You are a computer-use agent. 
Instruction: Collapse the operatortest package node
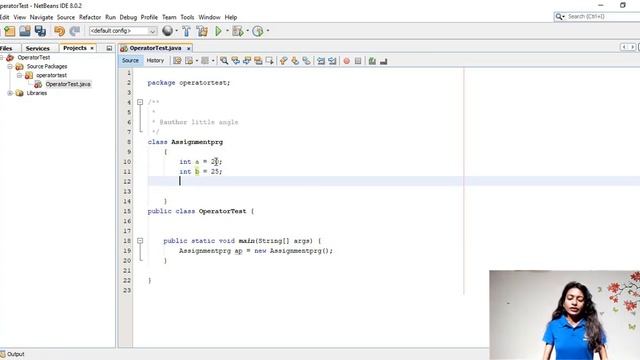[19, 76]
